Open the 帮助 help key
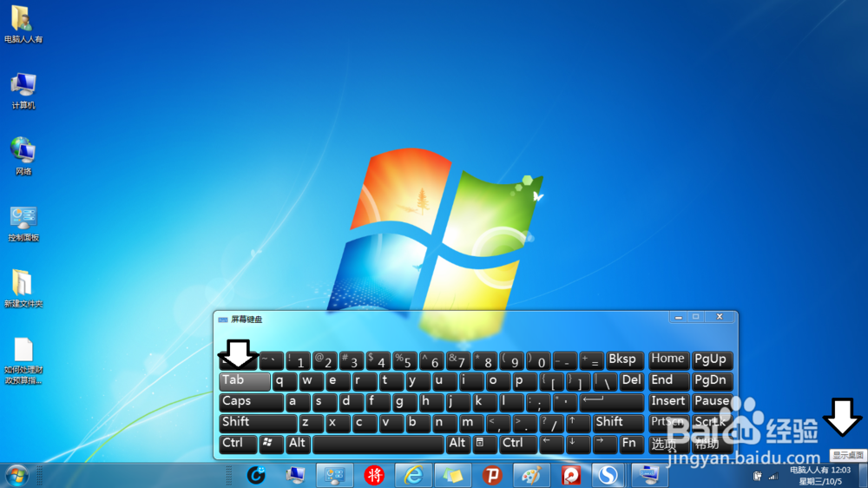868x488 pixels. tap(712, 444)
